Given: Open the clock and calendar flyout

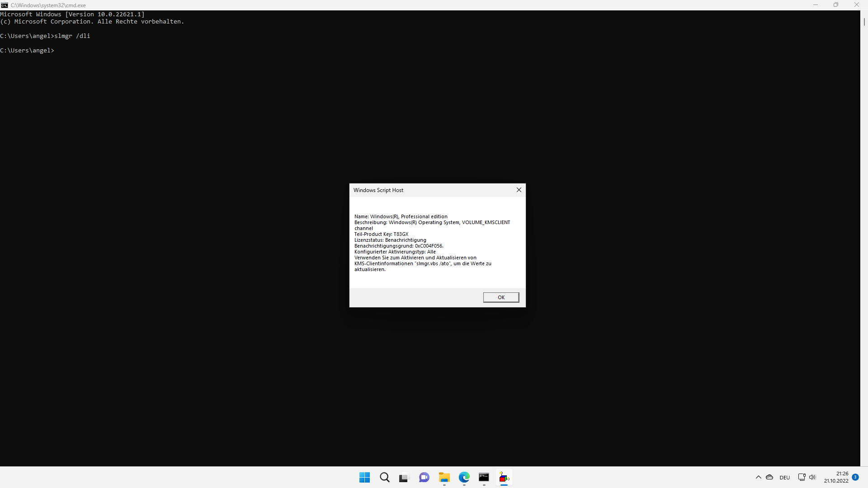Looking at the screenshot, I should click(836, 477).
